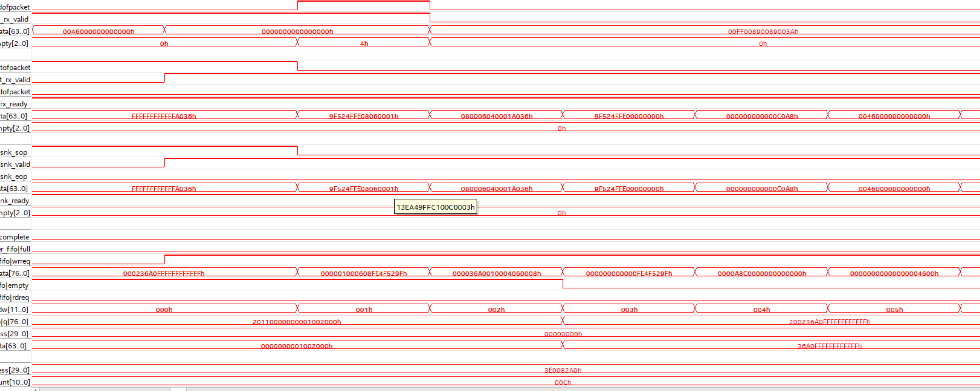
Task: Select the er_fifo|full signal label
Action: (15, 249)
